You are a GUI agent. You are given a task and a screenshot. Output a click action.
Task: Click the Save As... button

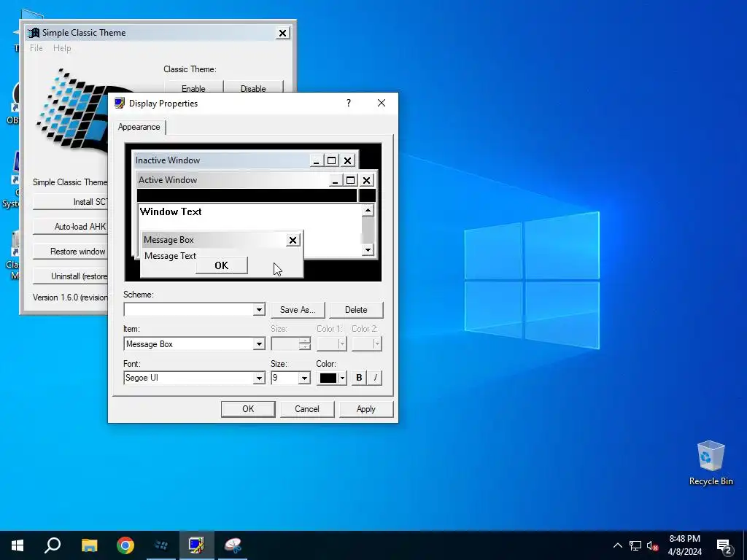298,310
